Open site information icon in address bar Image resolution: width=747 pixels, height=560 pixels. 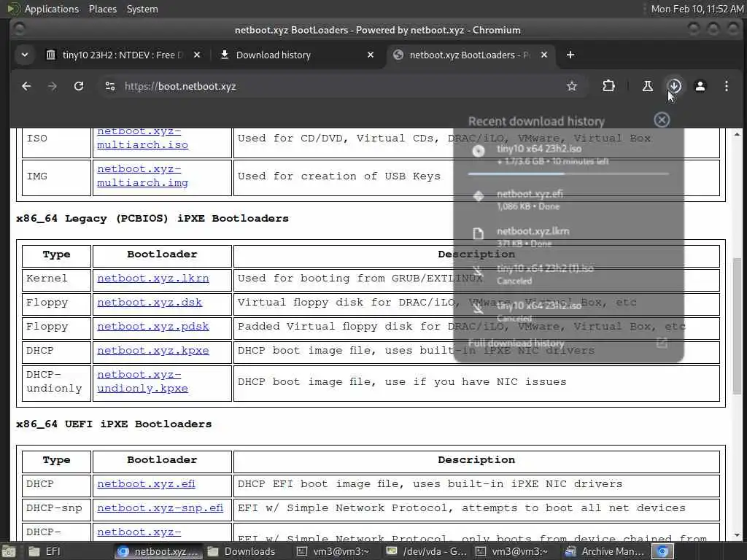click(x=110, y=86)
